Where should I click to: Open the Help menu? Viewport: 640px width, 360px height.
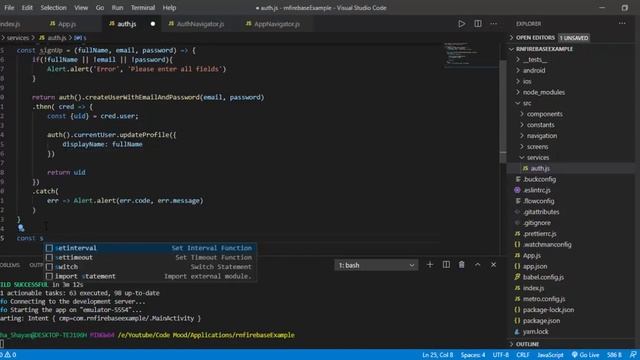click(169, 8)
